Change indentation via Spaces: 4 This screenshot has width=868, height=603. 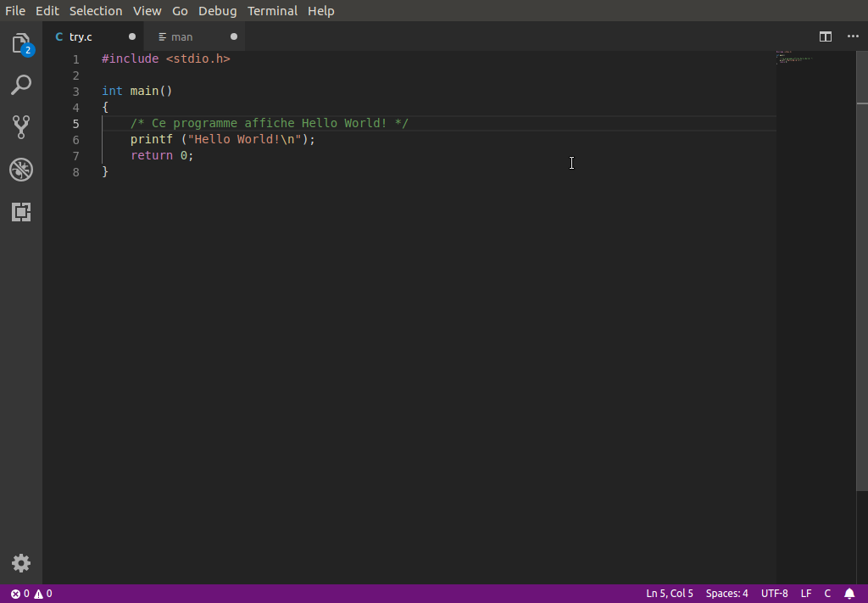tap(726, 594)
